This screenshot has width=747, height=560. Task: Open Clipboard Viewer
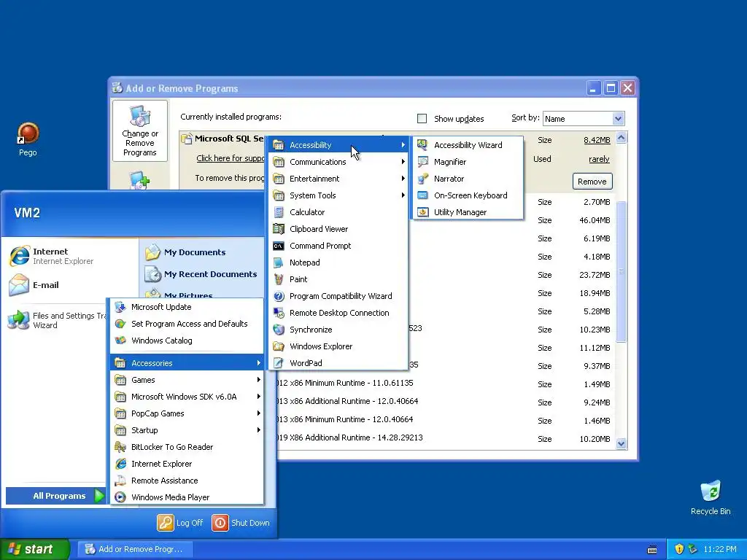[x=338, y=228]
